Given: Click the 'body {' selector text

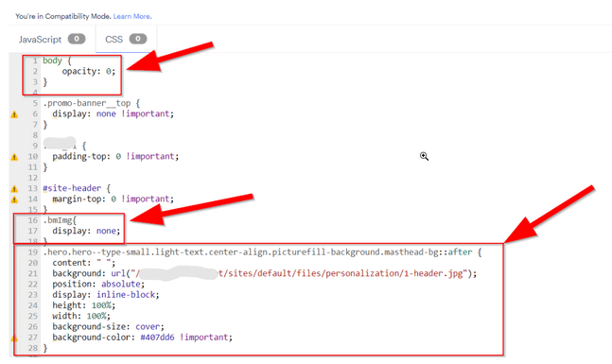Looking at the screenshot, I should click(57, 61).
